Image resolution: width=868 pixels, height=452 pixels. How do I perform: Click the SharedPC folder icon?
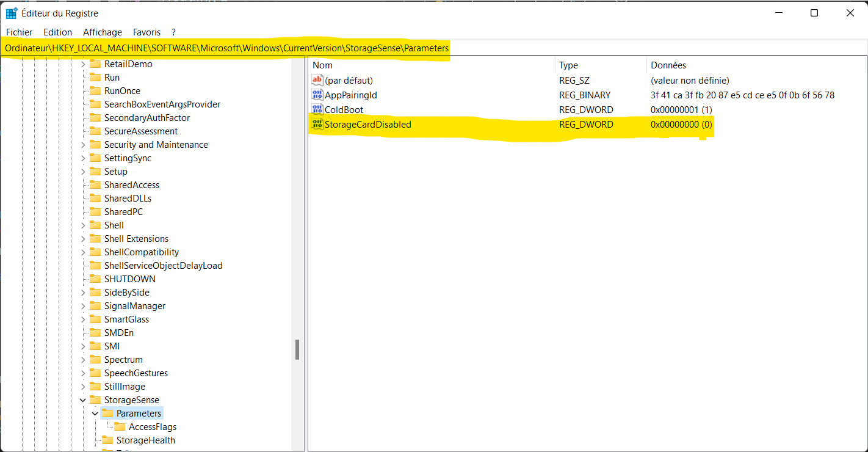click(95, 211)
